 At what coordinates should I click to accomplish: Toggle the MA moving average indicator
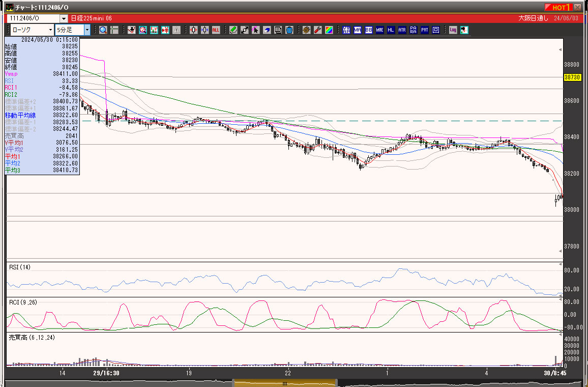pyautogui.click(x=358, y=30)
